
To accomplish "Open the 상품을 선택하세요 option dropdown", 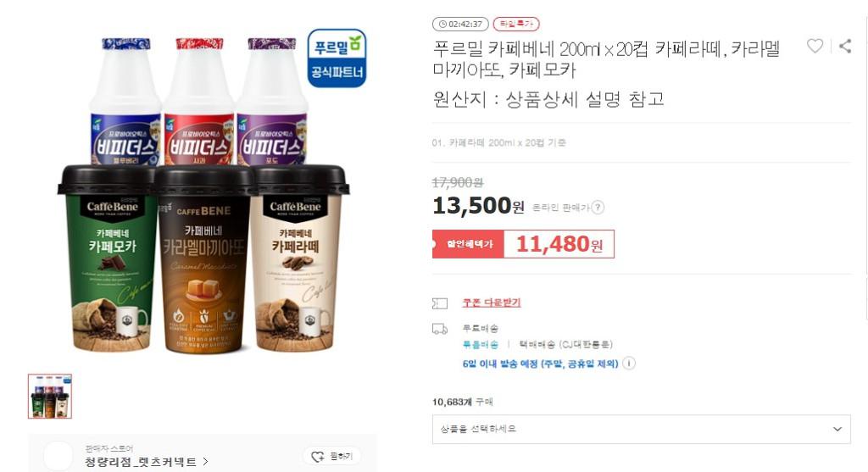I will [x=641, y=429].
